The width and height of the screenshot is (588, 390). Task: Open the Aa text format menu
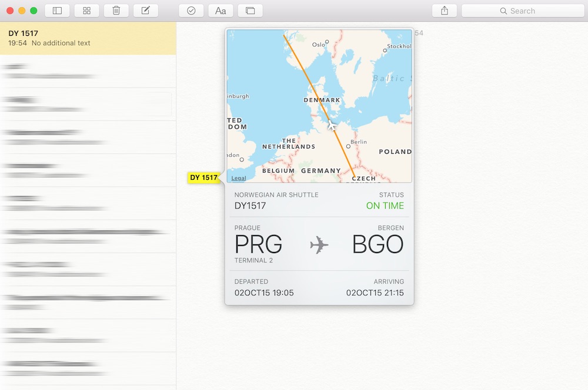tap(220, 11)
